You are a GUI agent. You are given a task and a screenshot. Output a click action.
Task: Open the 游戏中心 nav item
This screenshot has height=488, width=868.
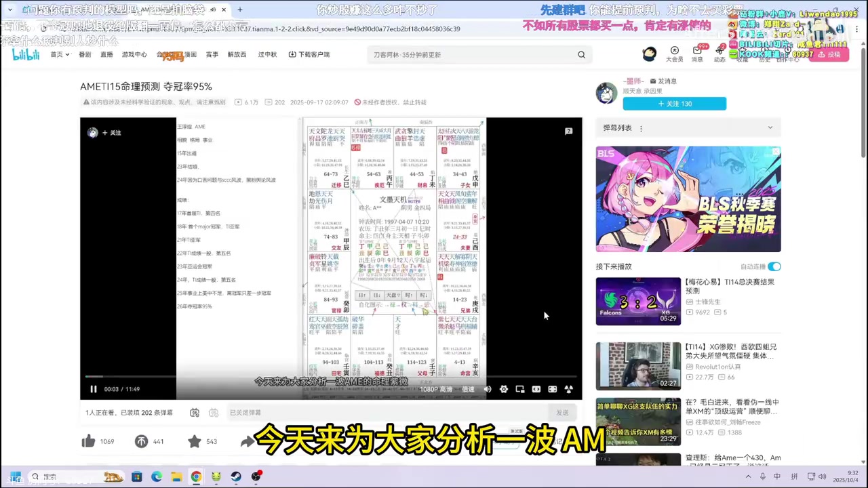134,54
